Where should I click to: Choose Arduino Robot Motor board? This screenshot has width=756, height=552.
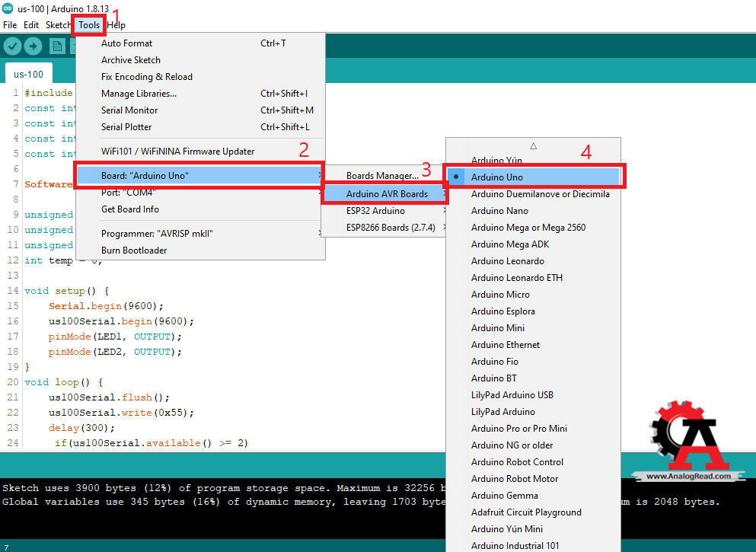[x=533, y=479]
